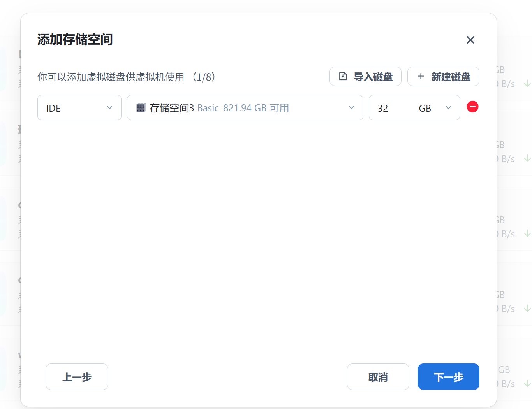The height and width of the screenshot is (409, 532).
Task: Close the 添加存储空间 dialog with the X
Action: tap(470, 40)
